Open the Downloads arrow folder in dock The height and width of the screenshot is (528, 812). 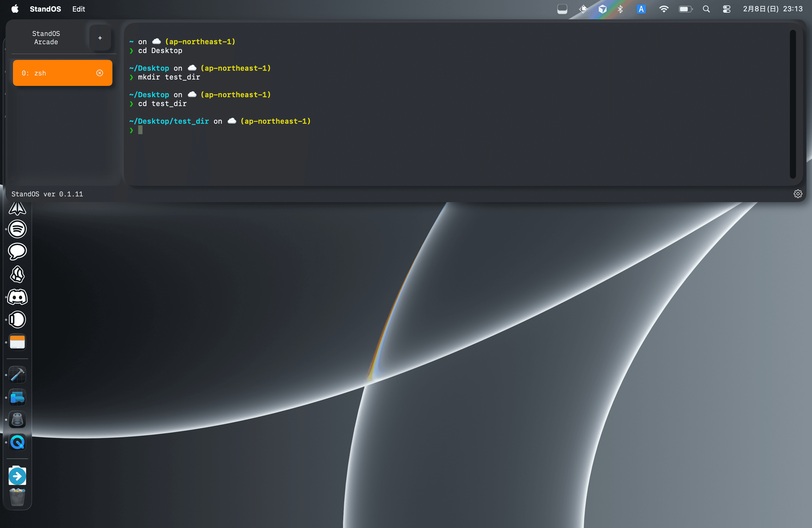[x=17, y=476]
